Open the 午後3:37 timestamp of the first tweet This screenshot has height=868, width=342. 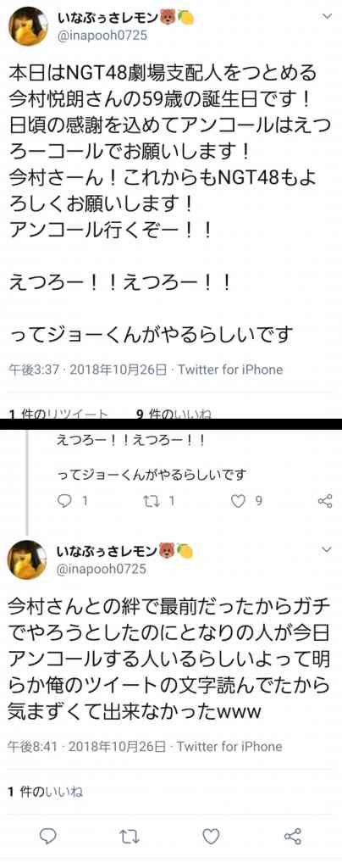point(33,370)
